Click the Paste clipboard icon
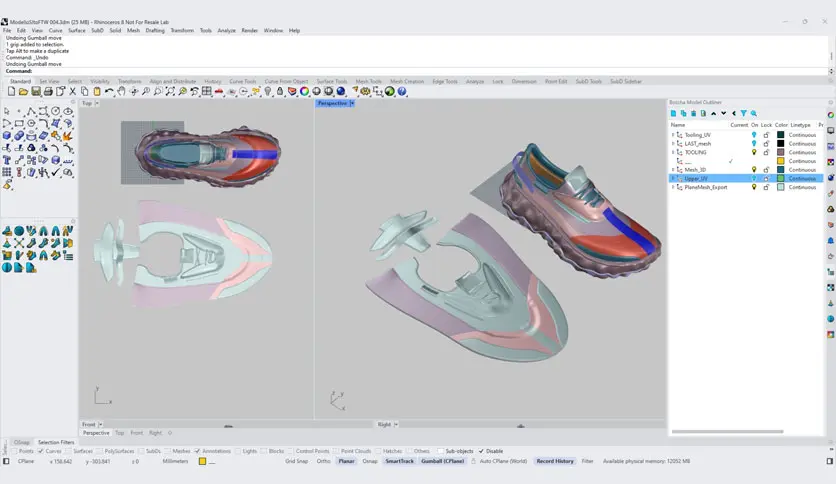The image size is (836, 484). [x=97, y=91]
